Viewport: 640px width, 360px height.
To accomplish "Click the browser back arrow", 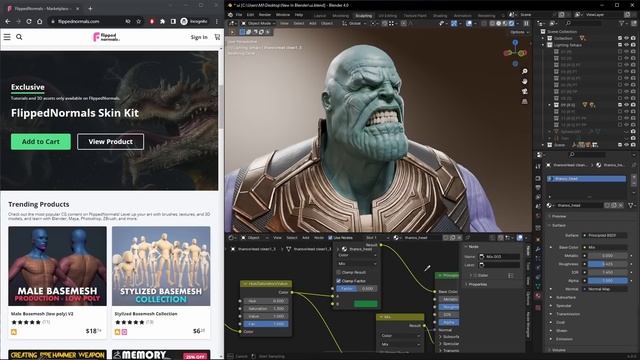I will pos(8,21).
